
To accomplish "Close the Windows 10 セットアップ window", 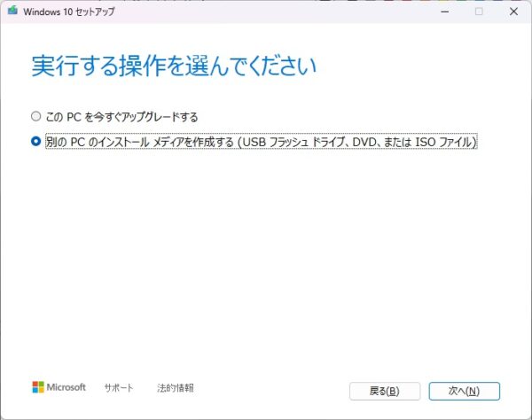I will click(513, 12).
